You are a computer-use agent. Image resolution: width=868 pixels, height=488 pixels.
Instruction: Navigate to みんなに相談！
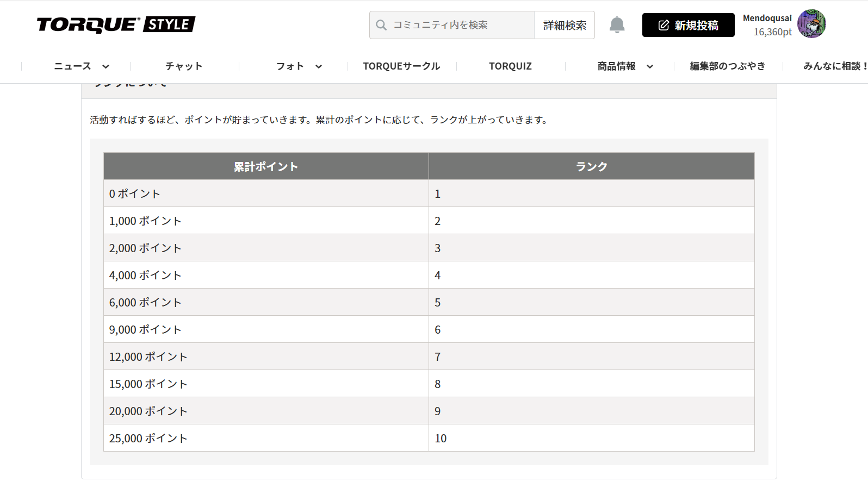point(835,66)
